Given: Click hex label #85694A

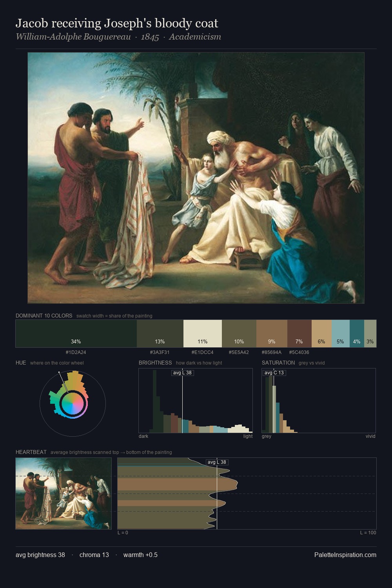Looking at the screenshot, I should (272, 352).
